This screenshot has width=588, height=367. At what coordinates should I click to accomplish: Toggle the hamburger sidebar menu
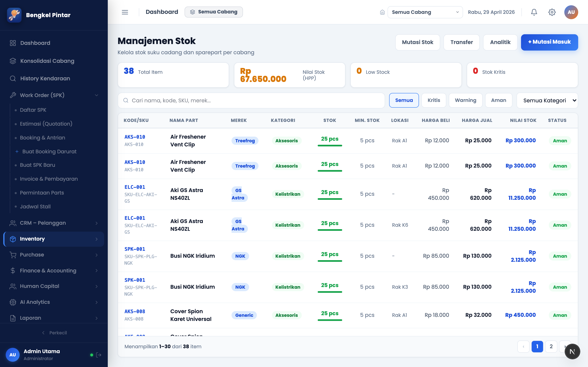pos(125,12)
